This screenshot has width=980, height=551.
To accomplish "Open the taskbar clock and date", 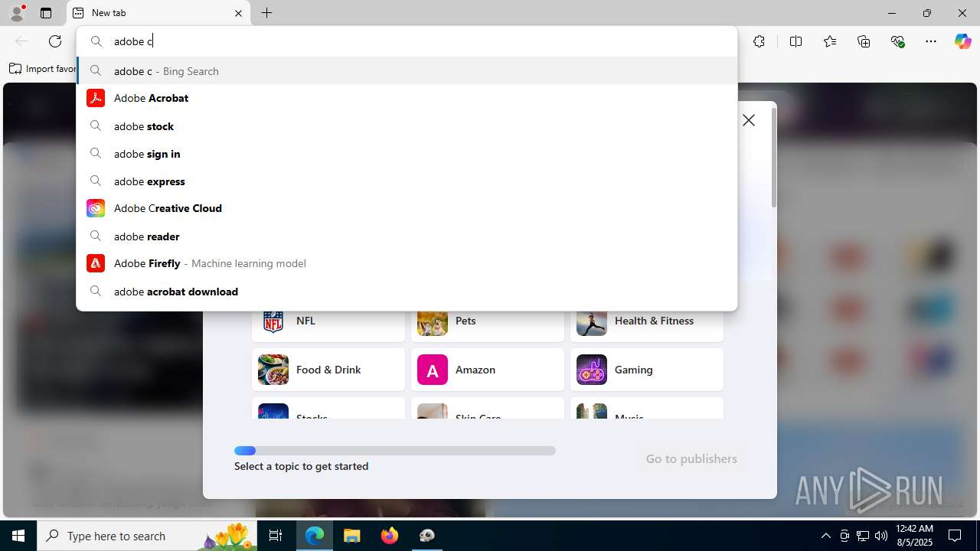I will 914,536.
